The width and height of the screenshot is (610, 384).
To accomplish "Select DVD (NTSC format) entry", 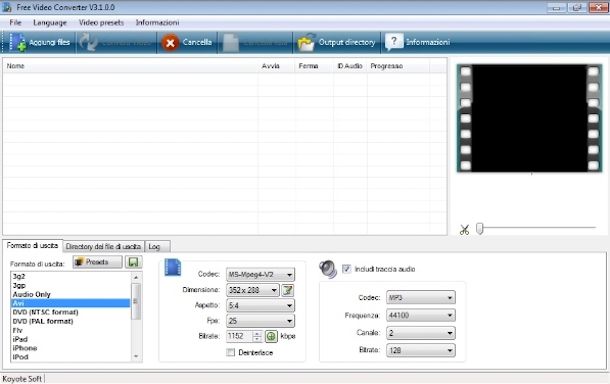I will 71,312.
